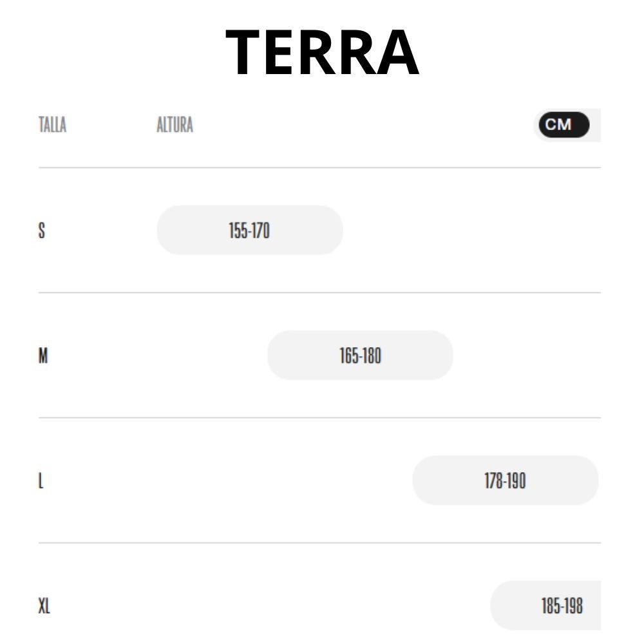Select the XL size label
Viewport: 644px width, 644px height.
coord(44,605)
